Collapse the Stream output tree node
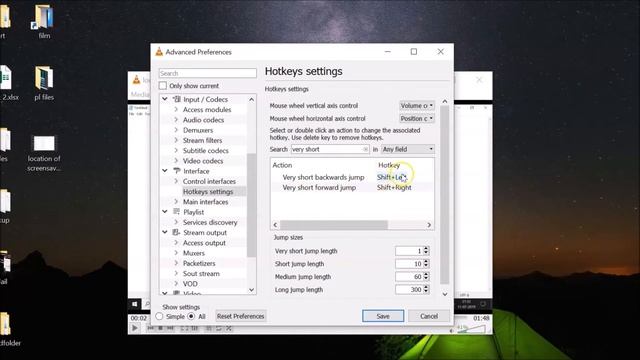 (165, 232)
